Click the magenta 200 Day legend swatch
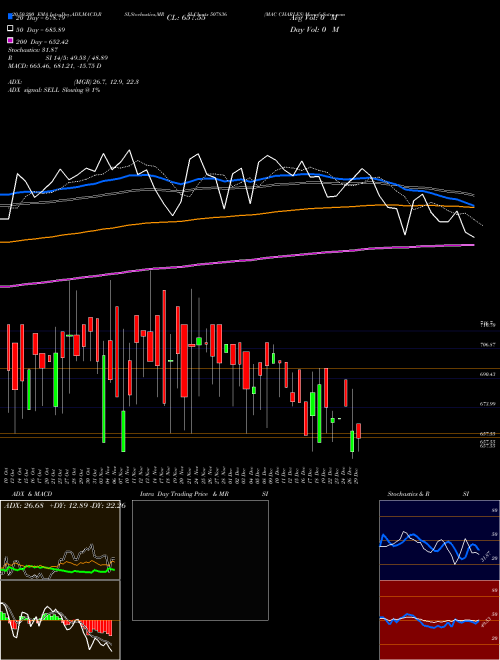The width and height of the screenshot is (500, 660). [11, 41]
